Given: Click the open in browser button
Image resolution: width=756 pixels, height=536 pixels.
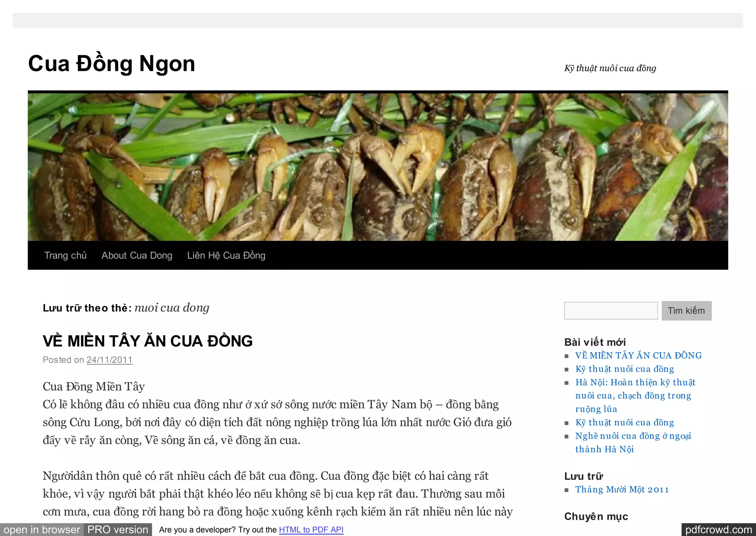Looking at the screenshot, I should 42,530.
